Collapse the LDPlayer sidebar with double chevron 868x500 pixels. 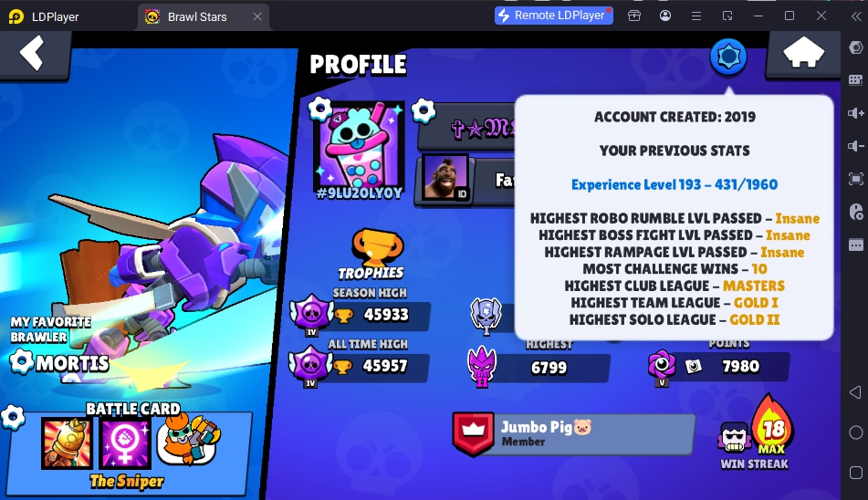[x=856, y=16]
